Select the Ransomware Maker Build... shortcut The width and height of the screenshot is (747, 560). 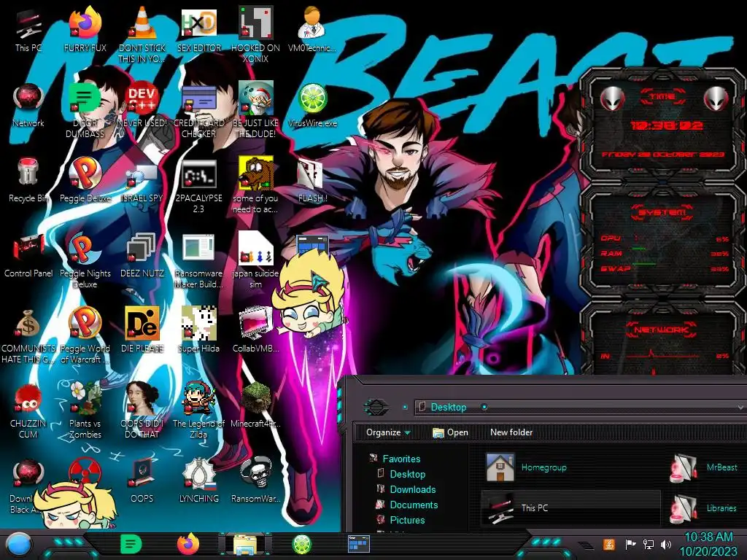[x=198, y=261]
